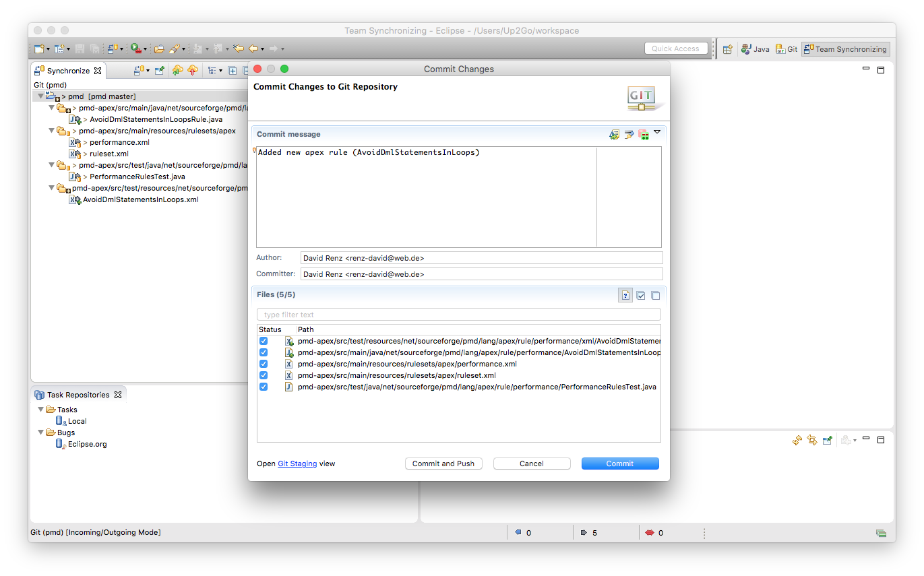This screenshot has width=924, height=576.
Task: Click the Quick Access search box
Action: [676, 49]
